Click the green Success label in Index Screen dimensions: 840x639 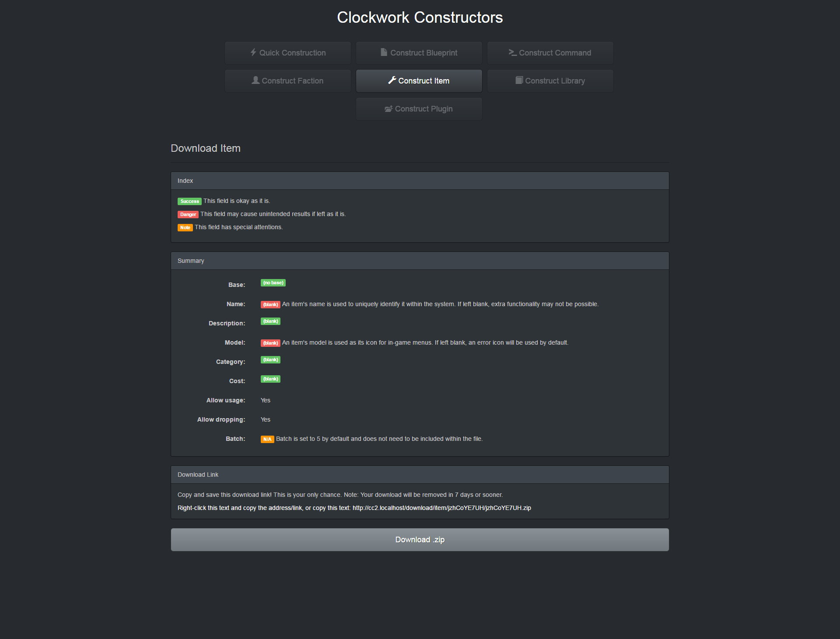click(189, 201)
